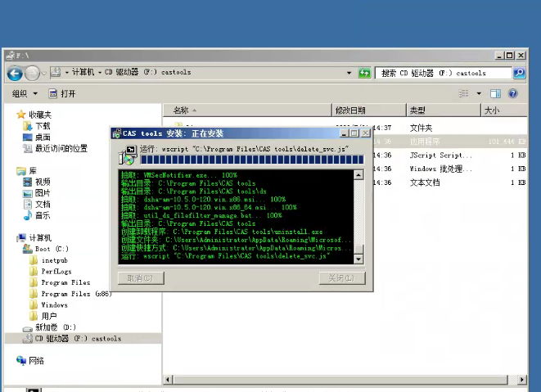
Task: Open the 音乐 library
Action: (x=42, y=215)
